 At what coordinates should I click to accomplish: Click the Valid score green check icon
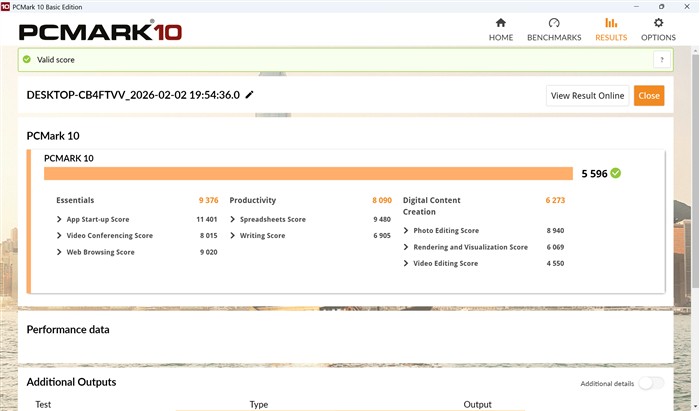(x=27, y=60)
